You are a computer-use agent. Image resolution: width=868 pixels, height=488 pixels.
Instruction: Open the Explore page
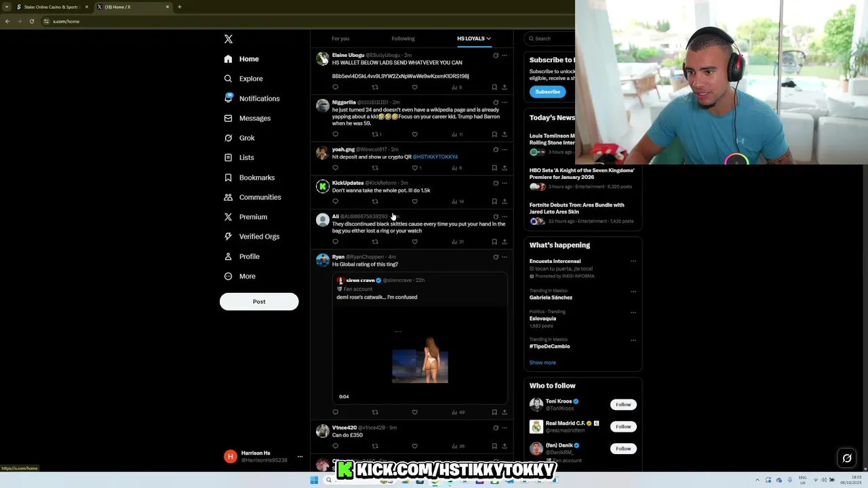coord(243,79)
